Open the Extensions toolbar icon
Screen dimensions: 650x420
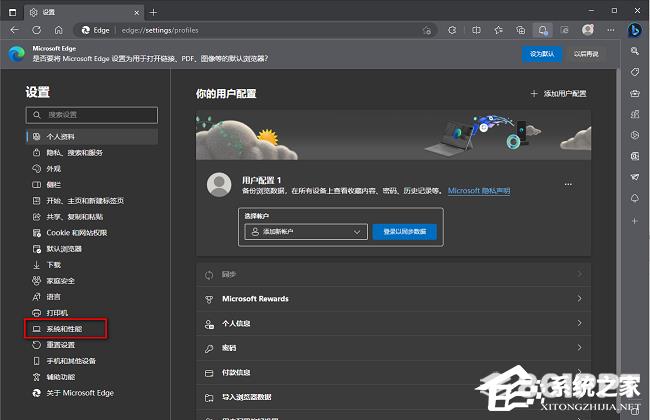coord(452,30)
